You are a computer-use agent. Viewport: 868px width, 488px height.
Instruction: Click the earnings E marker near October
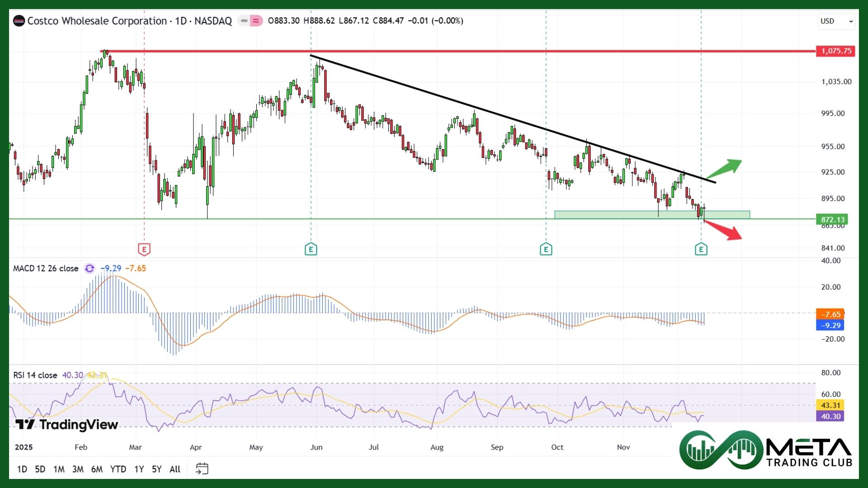(546, 249)
